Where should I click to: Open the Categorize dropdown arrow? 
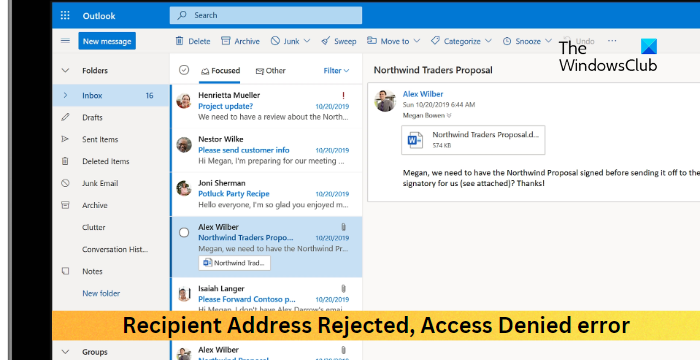pos(488,41)
